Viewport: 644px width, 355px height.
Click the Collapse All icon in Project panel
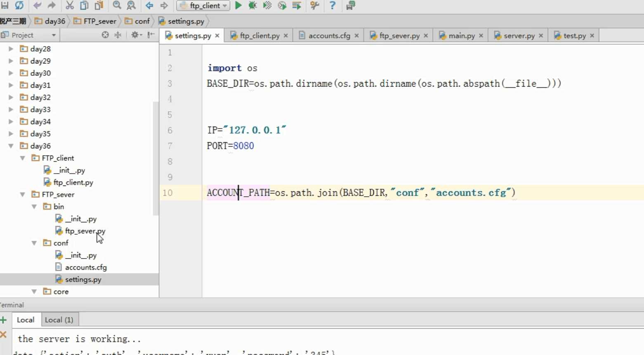click(118, 35)
